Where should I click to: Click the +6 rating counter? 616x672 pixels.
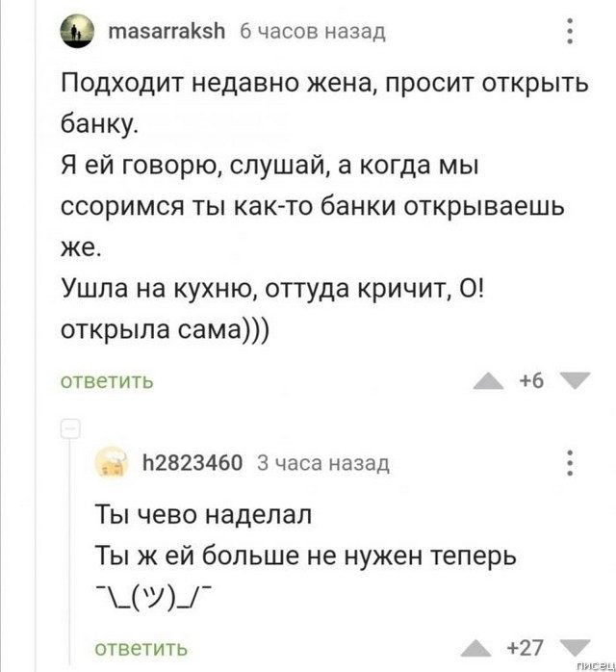530,380
